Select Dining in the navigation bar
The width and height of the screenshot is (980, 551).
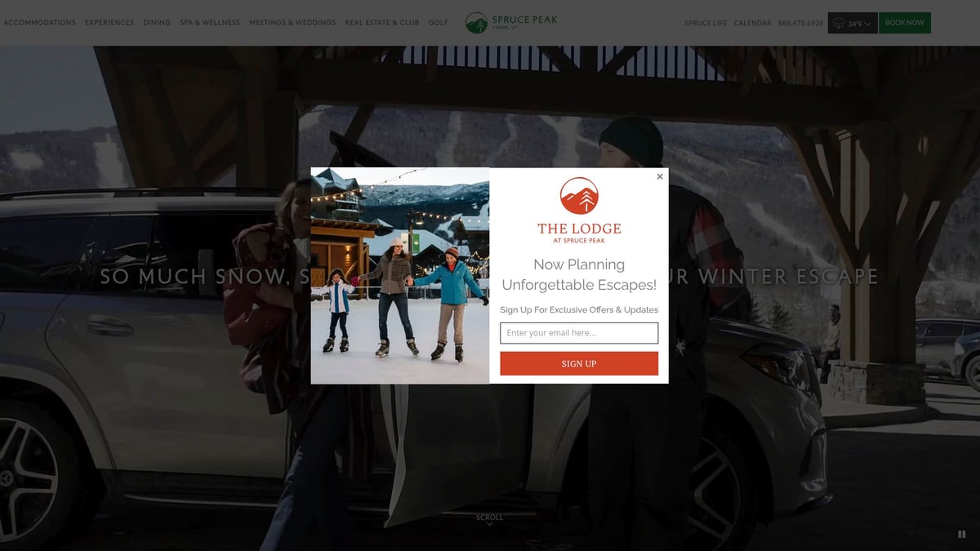pos(157,23)
